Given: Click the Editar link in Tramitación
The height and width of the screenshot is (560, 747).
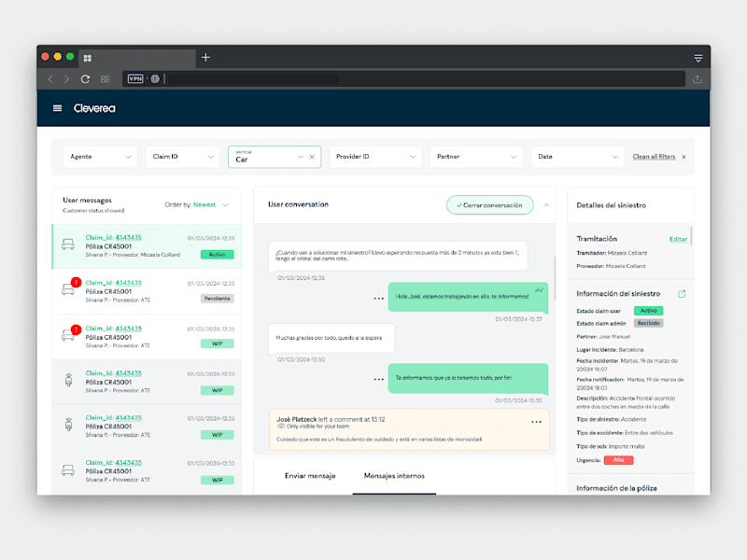Looking at the screenshot, I should 678,239.
